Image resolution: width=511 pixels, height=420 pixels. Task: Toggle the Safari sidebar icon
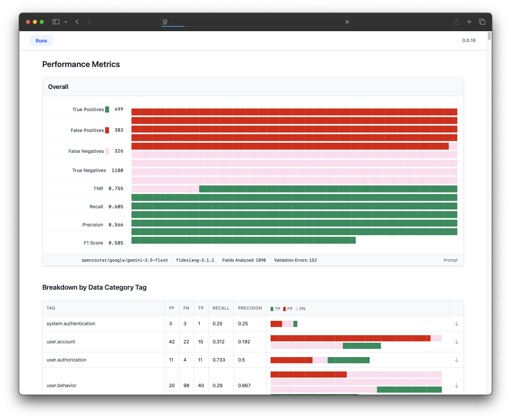tap(56, 22)
